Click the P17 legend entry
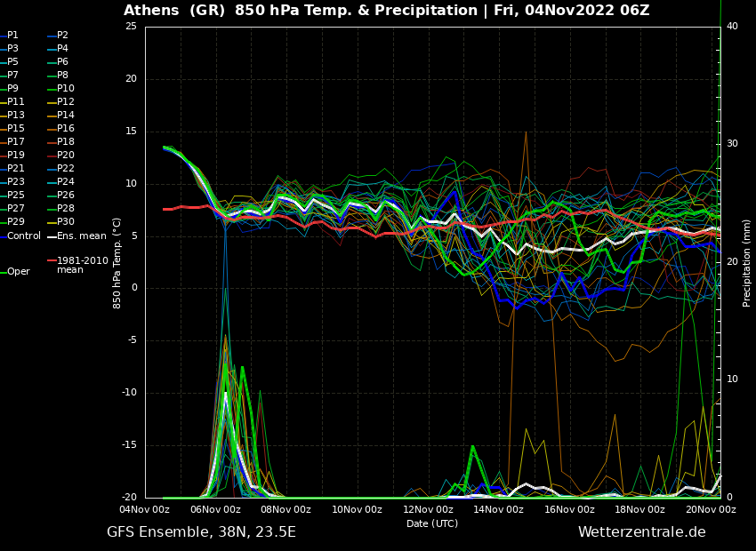Image resolution: width=756 pixels, height=551 pixels. pos(12,141)
